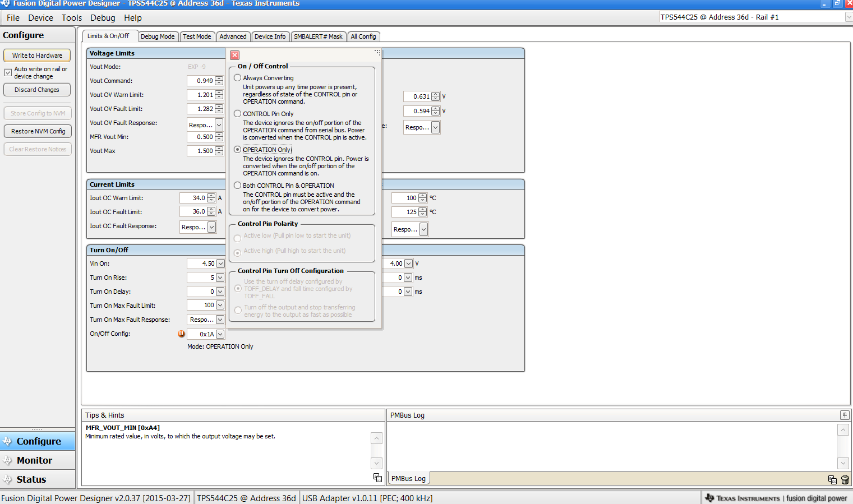Viewport: 853px width, 504px height.
Task: Copy PMBus Log contents to clipboard
Action: click(832, 479)
